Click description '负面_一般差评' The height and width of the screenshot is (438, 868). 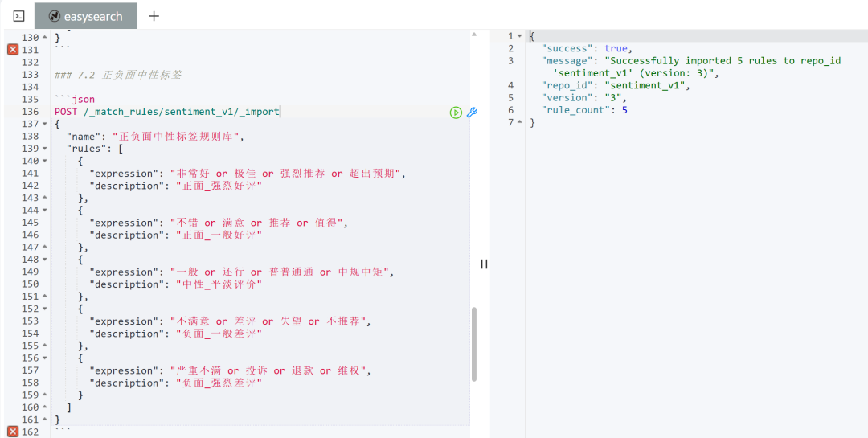[x=219, y=334]
